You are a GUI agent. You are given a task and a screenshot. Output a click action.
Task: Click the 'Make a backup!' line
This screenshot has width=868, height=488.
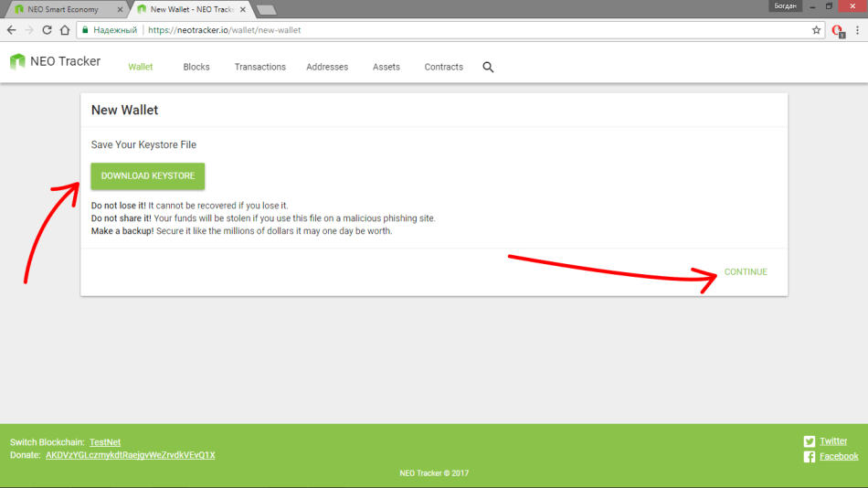241,231
